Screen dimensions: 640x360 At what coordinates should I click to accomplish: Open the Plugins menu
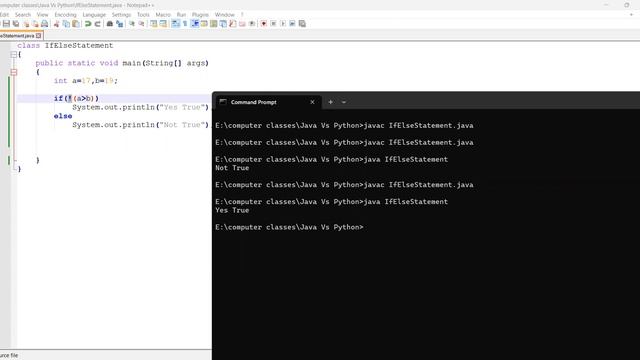[200, 15]
